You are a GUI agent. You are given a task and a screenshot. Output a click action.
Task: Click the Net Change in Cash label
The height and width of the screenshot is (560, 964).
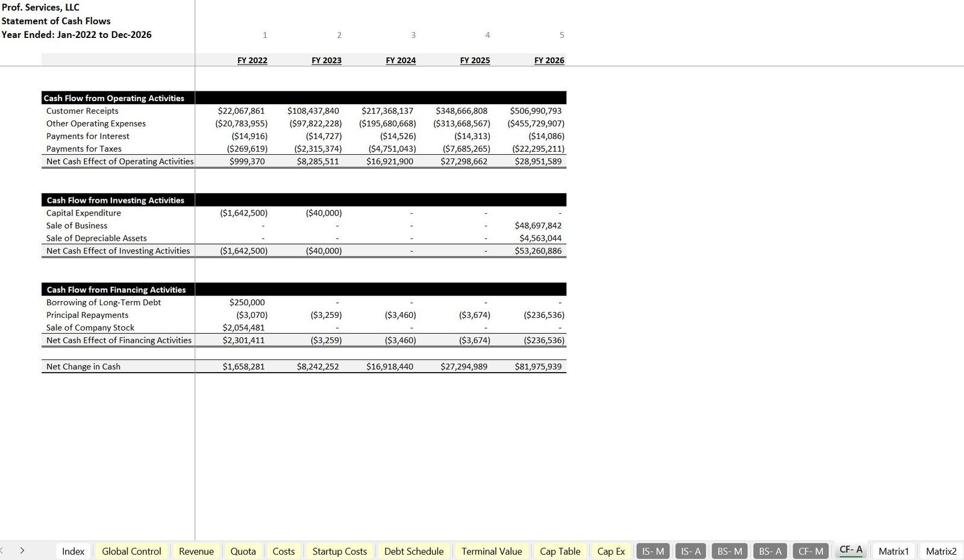(83, 367)
